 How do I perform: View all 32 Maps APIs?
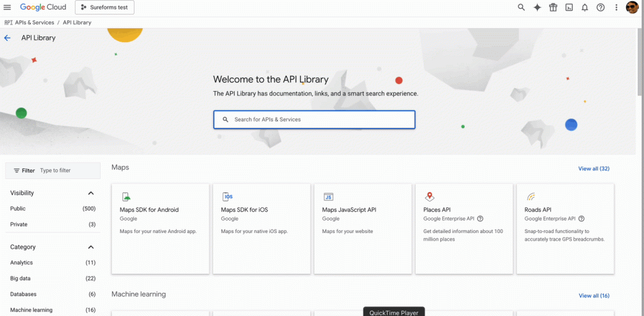594,168
